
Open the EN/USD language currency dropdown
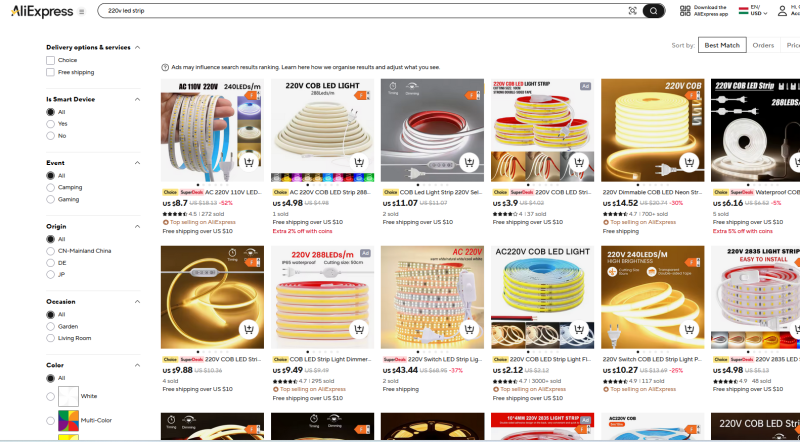tap(753, 10)
